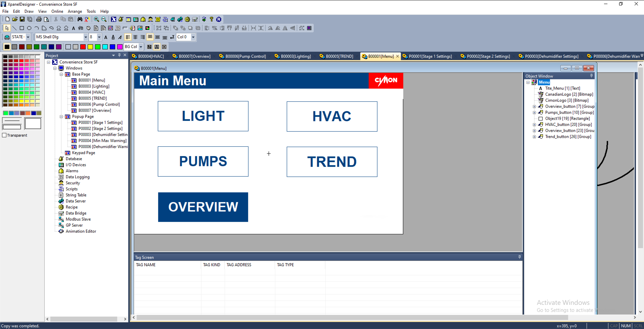
Task: Click the OVERVIEW button on canvas
Action: 203,207
